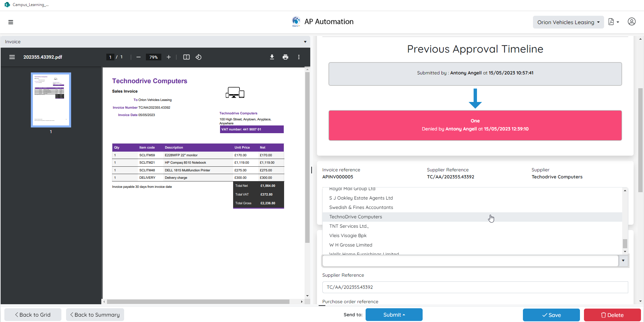644x322 pixels.
Task: Open the Orion Vehicles Leasing company dropdown
Action: pos(568,22)
